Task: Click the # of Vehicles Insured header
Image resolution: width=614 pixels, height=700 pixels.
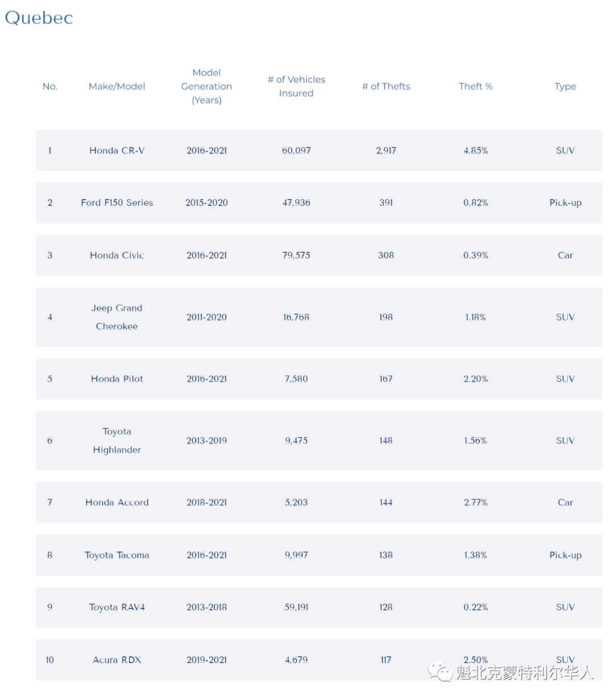Action: tap(296, 86)
